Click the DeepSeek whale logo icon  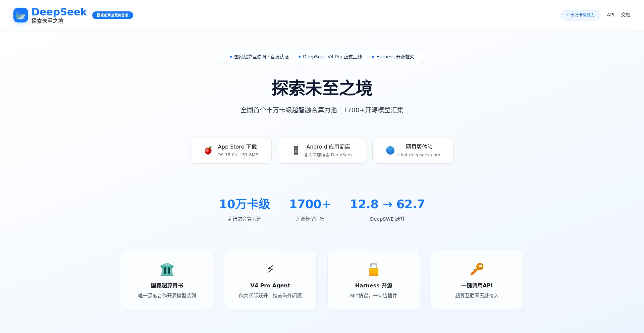click(x=21, y=15)
